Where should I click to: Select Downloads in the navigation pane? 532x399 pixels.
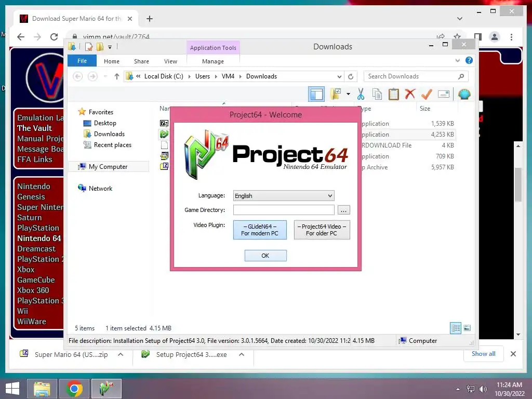[x=109, y=134]
